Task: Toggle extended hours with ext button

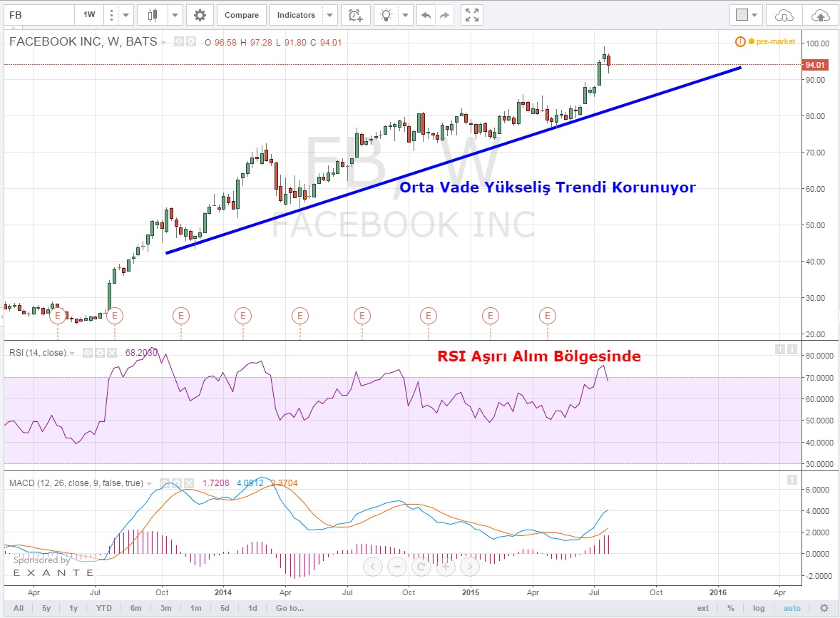Action: pos(703,608)
